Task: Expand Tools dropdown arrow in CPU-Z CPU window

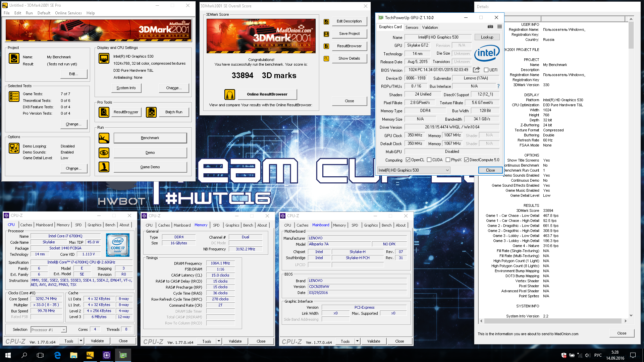Action: (x=81, y=341)
